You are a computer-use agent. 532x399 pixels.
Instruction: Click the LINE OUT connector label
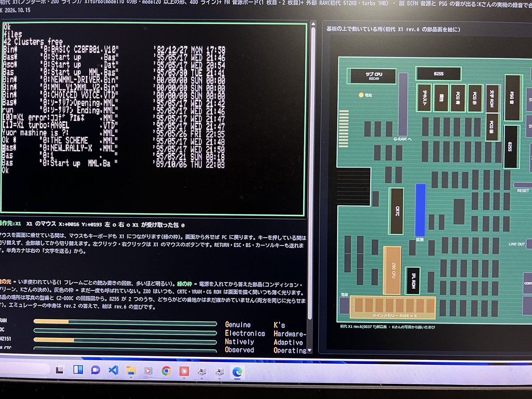click(516, 244)
